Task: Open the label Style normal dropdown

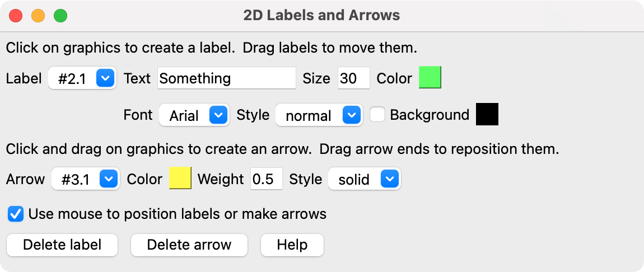Action: point(319,115)
